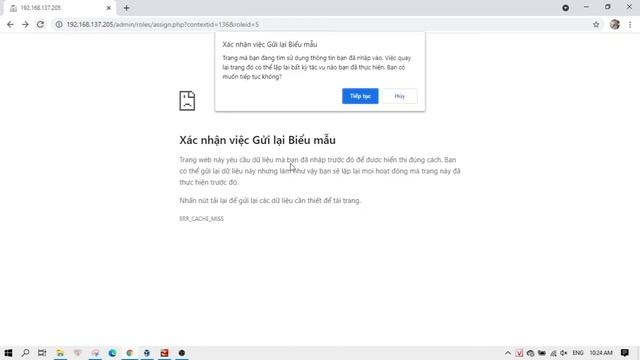Go back with the browser back arrow

coord(10,24)
